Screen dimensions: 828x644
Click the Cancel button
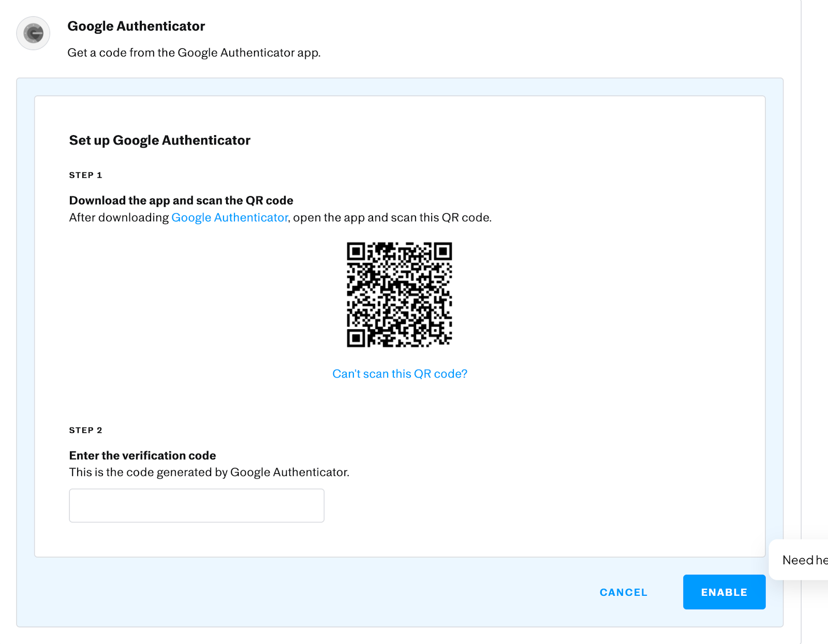pyautogui.click(x=623, y=592)
